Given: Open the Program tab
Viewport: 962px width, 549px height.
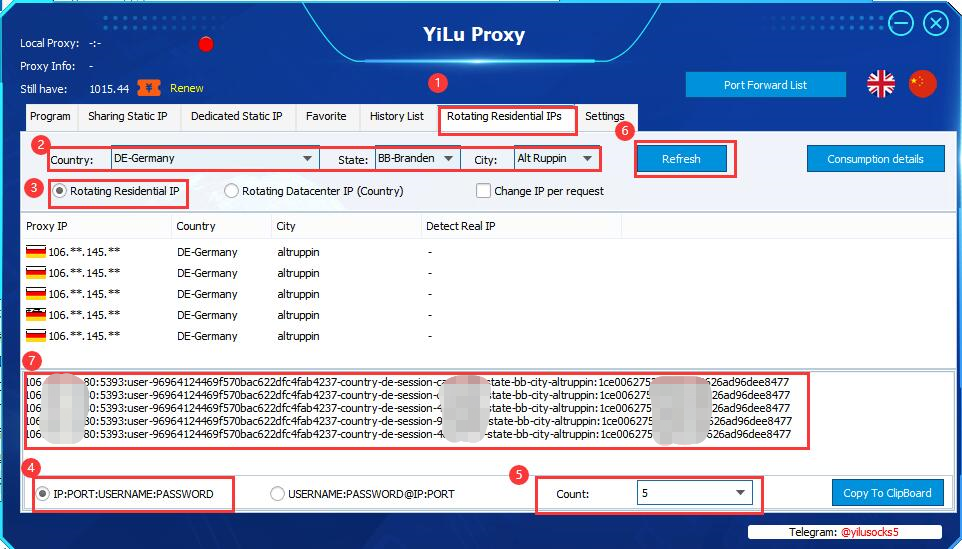Looking at the screenshot, I should pos(50,117).
